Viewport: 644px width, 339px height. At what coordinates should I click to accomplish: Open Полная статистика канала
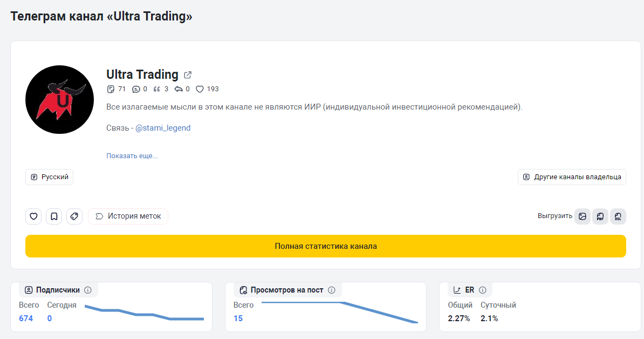point(326,246)
